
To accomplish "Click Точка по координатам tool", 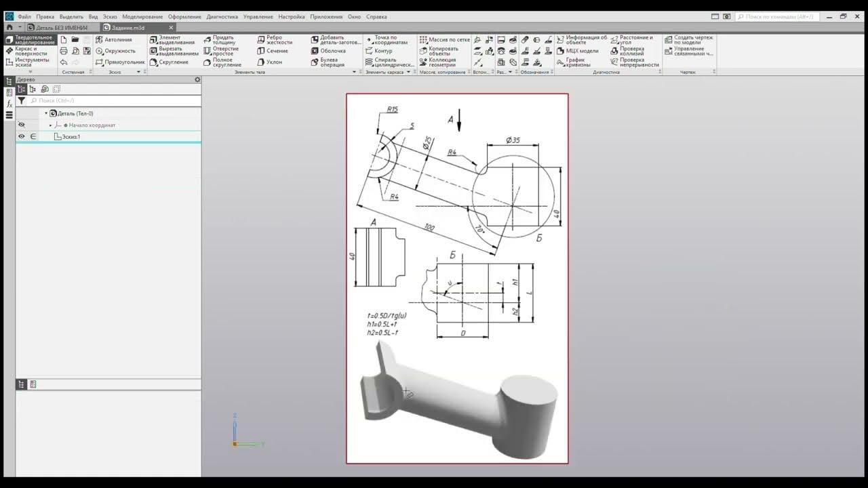I will coord(387,39).
